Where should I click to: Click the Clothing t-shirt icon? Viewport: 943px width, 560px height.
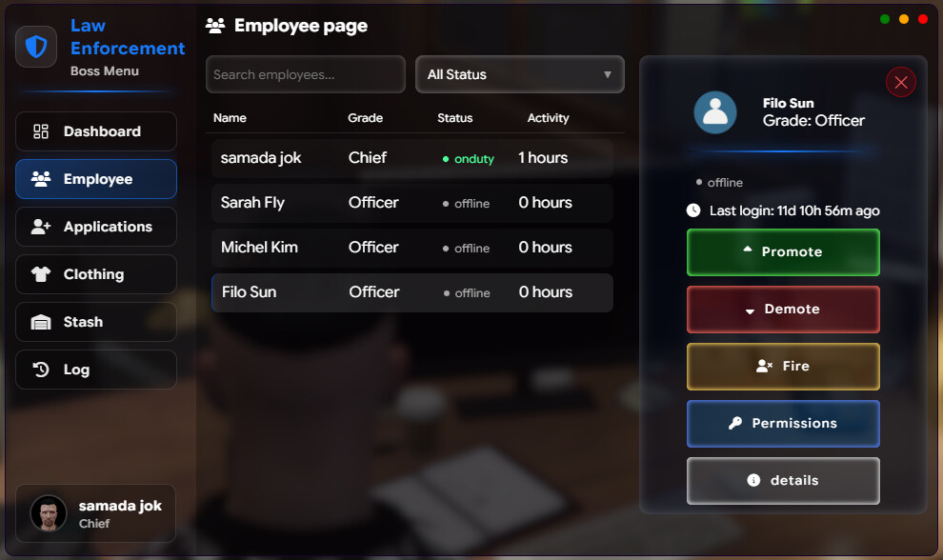pyautogui.click(x=41, y=274)
